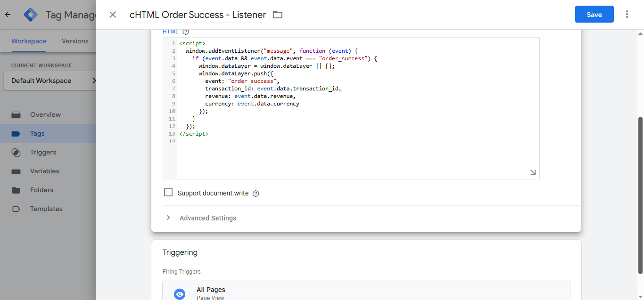
Task: Click the All Pages trigger eye icon
Action: pos(180,294)
